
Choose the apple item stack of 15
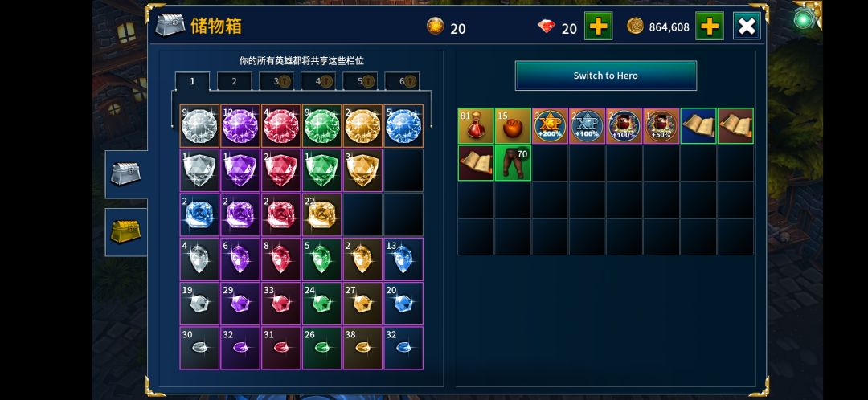513,125
